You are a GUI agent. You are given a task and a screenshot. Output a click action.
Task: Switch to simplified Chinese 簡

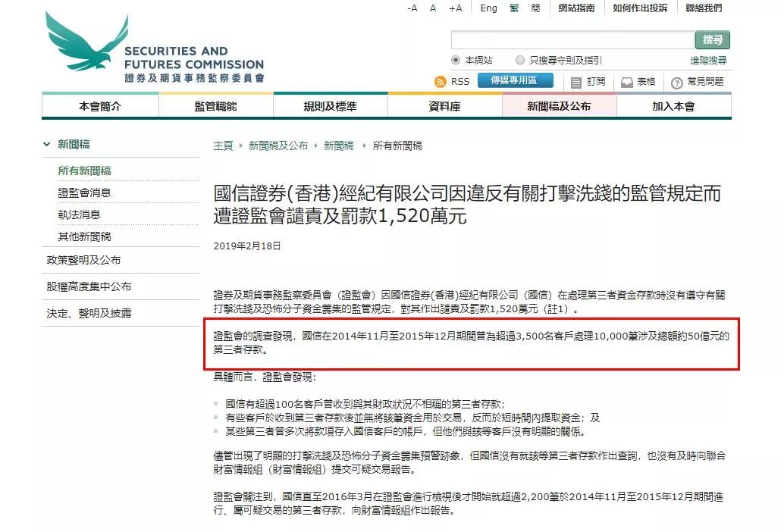535,8
